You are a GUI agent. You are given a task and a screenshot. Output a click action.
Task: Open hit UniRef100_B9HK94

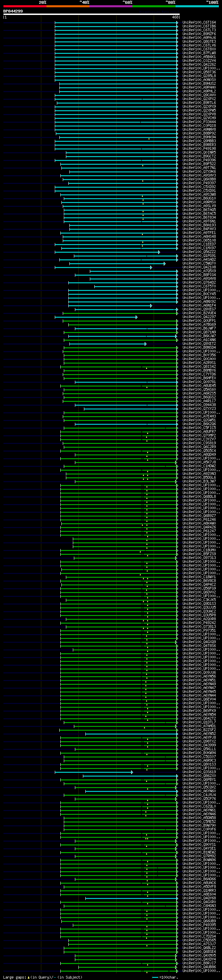199,137
